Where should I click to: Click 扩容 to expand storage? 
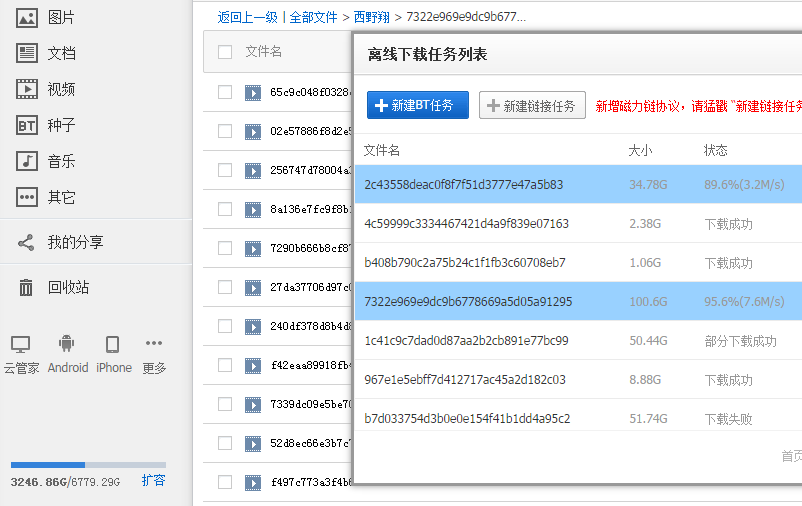tap(153, 480)
